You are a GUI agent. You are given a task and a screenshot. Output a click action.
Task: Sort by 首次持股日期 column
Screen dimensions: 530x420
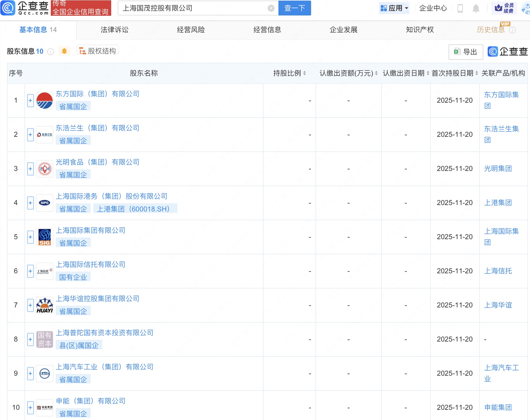pos(477,73)
